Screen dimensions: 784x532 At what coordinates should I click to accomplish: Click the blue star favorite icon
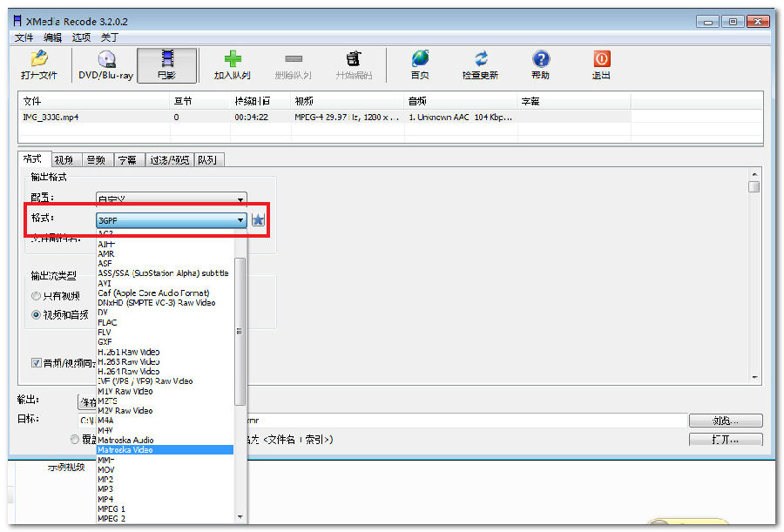(258, 219)
